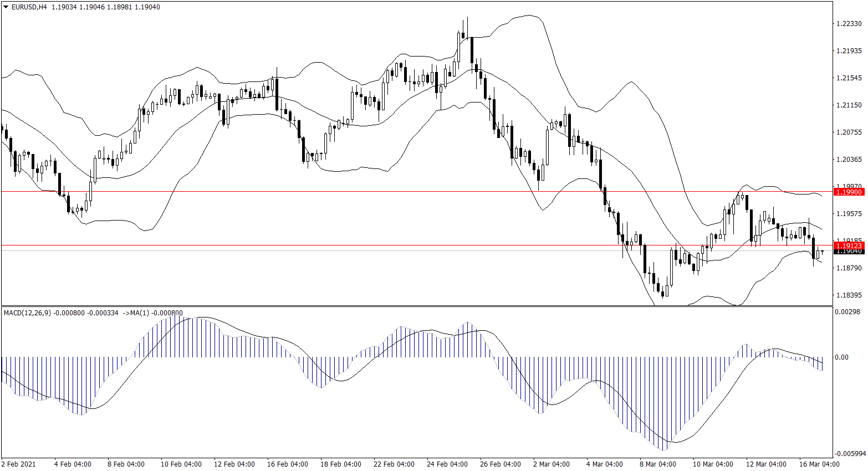Click the 1.18395 price scale label
The height and width of the screenshot is (471, 868).
coord(848,295)
